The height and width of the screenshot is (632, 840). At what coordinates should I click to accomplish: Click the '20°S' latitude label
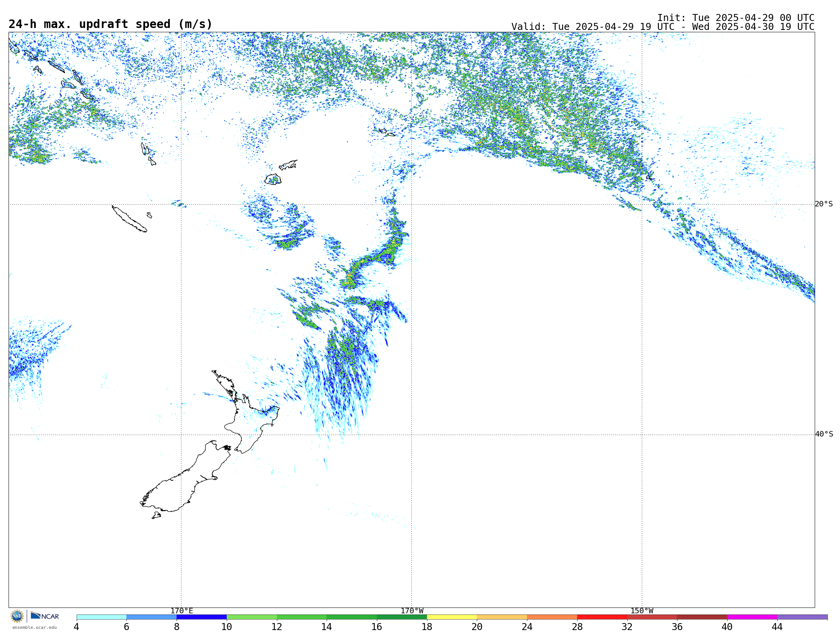coord(824,204)
